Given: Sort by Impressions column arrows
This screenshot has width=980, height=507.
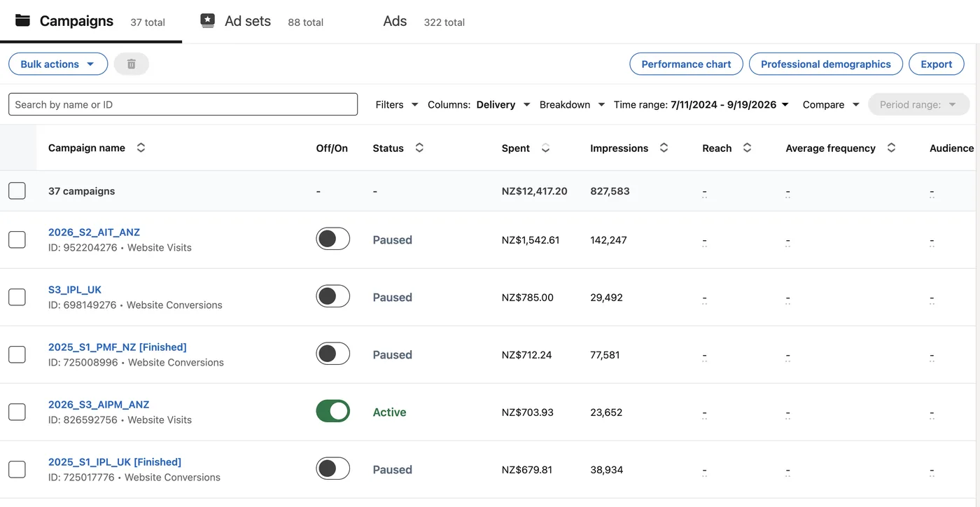Looking at the screenshot, I should pyautogui.click(x=664, y=148).
